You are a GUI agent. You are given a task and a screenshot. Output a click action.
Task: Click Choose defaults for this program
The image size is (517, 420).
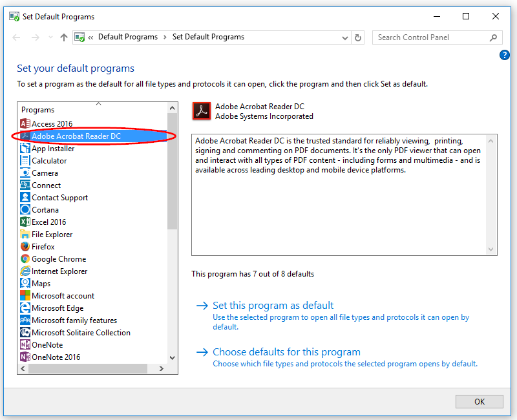pyautogui.click(x=286, y=352)
